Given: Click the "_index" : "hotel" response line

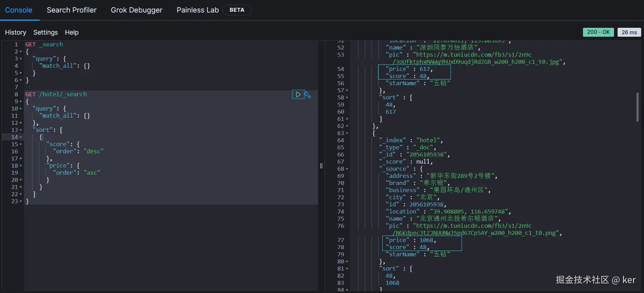Looking at the screenshot, I should tap(411, 140).
